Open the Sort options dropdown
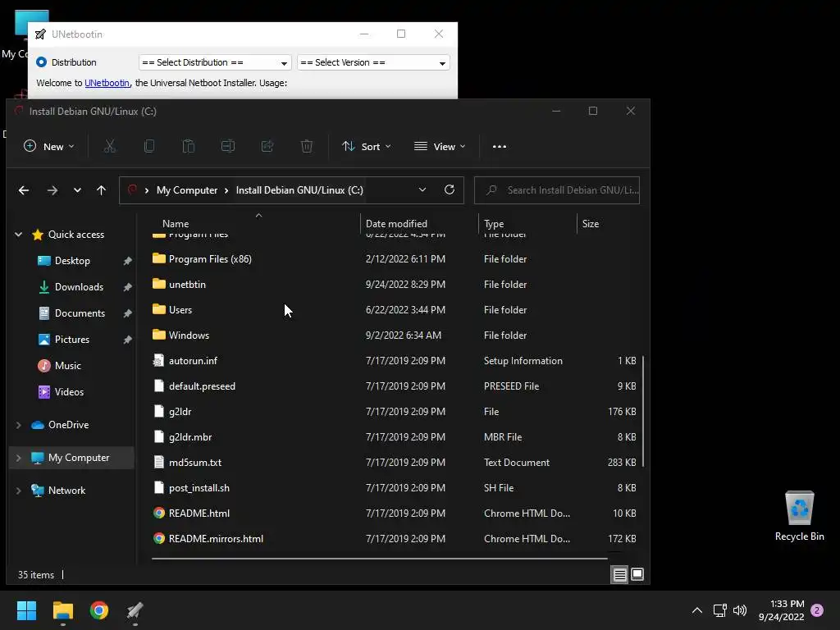 (367, 146)
